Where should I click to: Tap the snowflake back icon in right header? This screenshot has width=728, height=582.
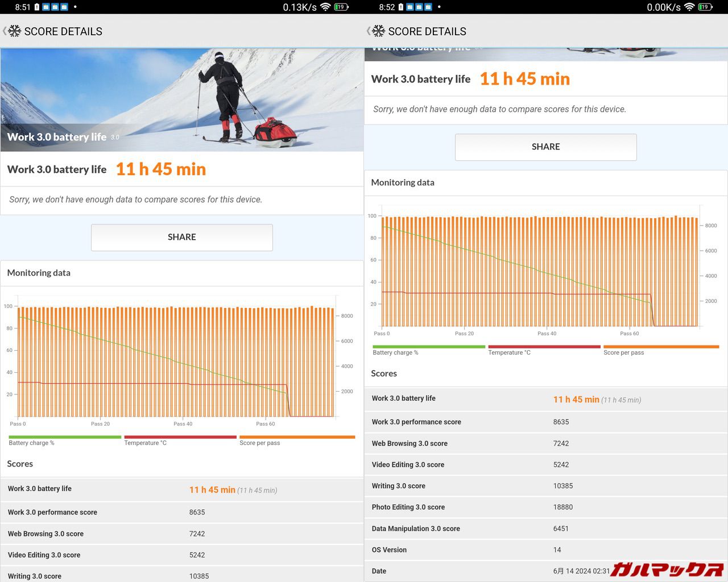coord(378,31)
